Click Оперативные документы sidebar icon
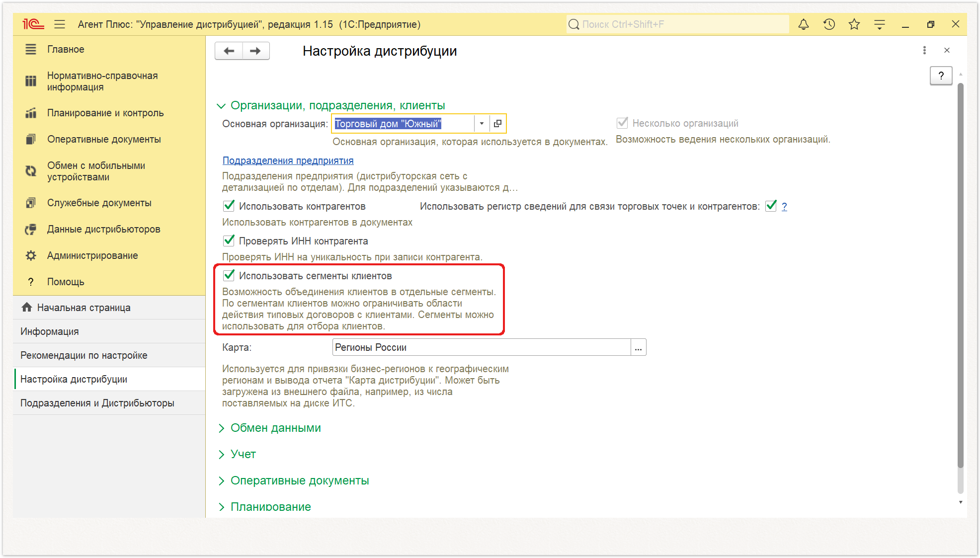 31,139
